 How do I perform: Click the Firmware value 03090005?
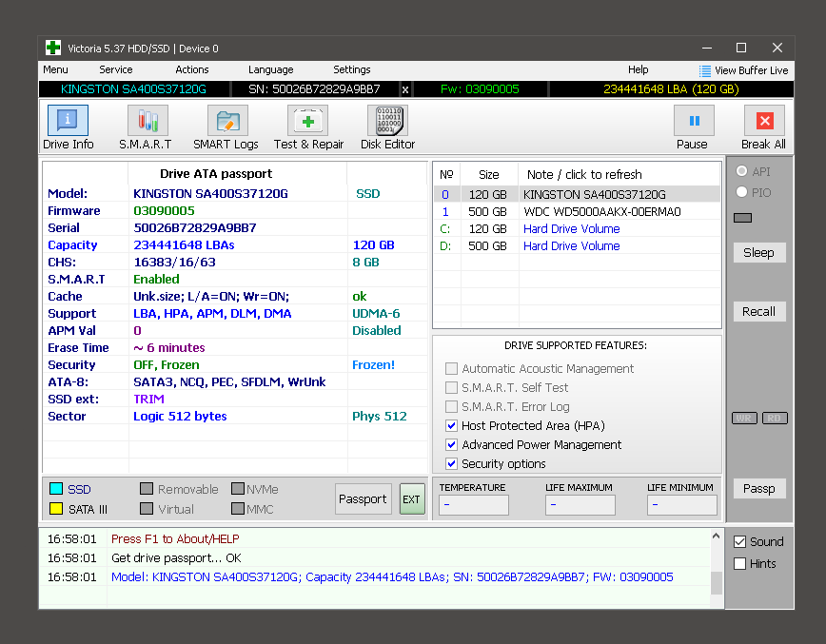164,210
